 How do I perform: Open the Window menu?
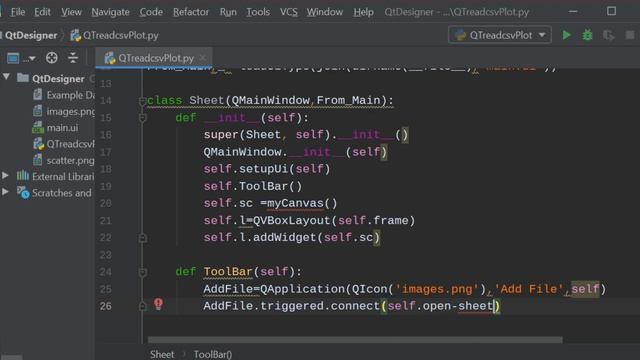(324, 12)
